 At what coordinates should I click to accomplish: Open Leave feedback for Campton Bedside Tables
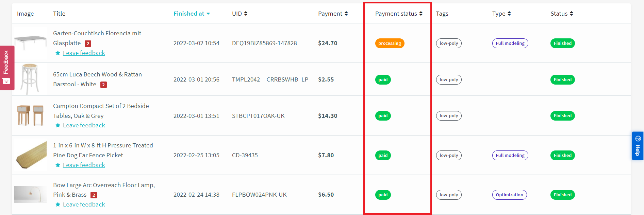pyautogui.click(x=84, y=125)
